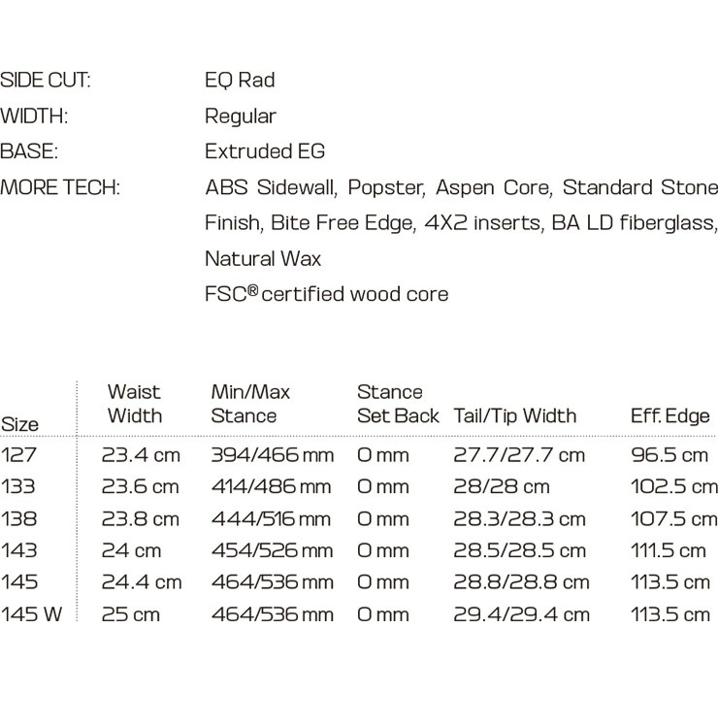Click the Eff. Edge column header
The image size is (718, 728).
click(669, 415)
